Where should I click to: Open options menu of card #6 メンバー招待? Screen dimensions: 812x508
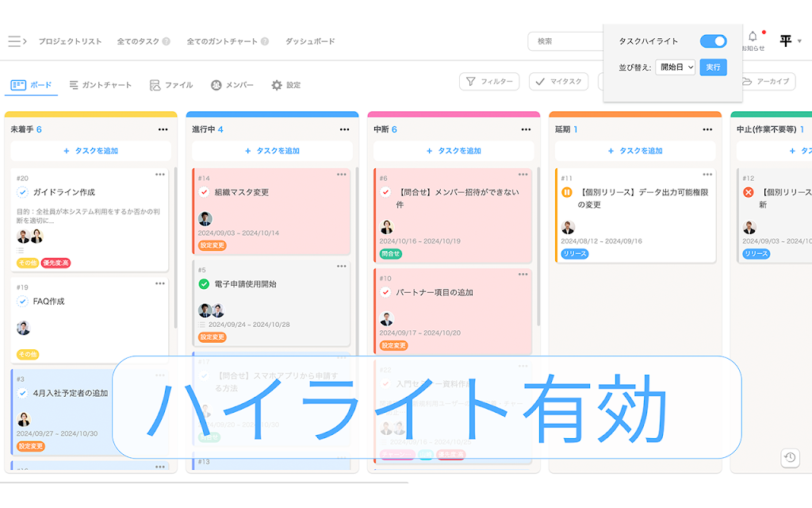click(523, 175)
